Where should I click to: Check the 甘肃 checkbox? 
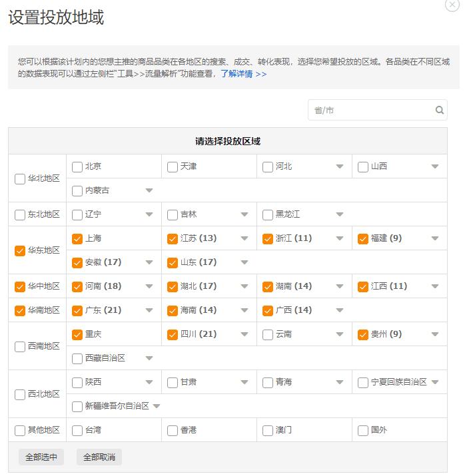coord(173,383)
